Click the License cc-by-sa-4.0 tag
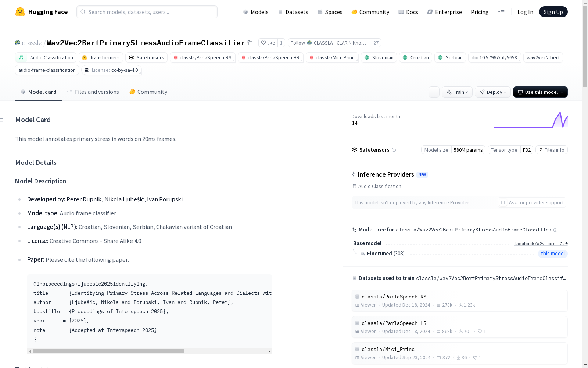This screenshot has height=368, width=588. click(111, 70)
